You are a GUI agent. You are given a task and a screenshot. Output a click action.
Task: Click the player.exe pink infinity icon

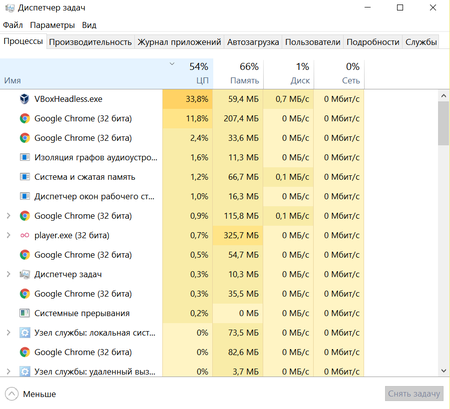(24, 235)
